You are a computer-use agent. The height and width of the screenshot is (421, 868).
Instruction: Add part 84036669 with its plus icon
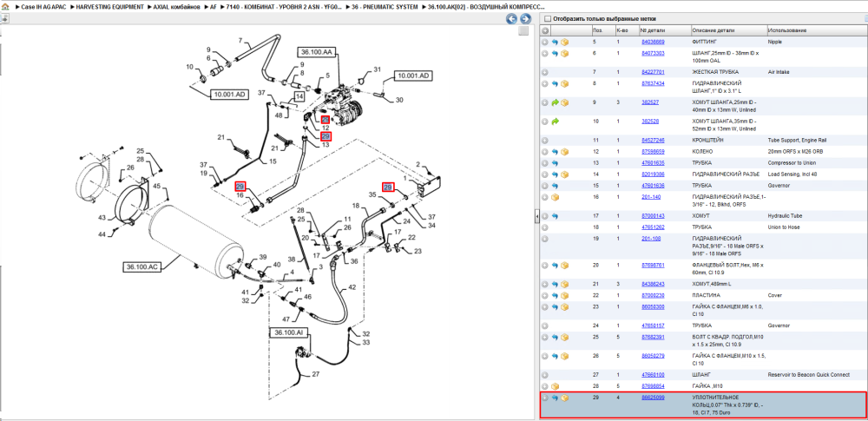(545, 42)
